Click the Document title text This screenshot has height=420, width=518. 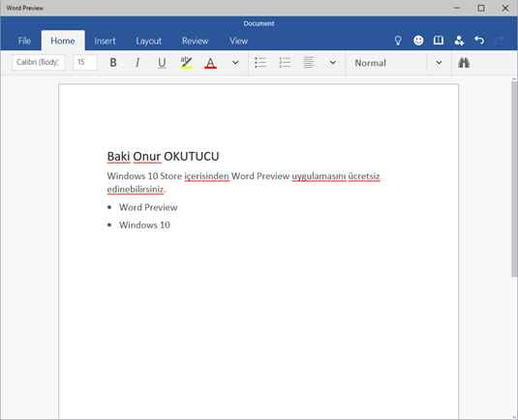coord(259,24)
